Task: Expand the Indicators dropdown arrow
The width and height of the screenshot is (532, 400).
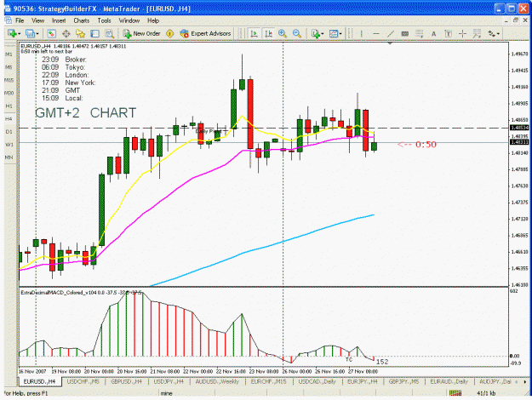Action: pos(323,33)
